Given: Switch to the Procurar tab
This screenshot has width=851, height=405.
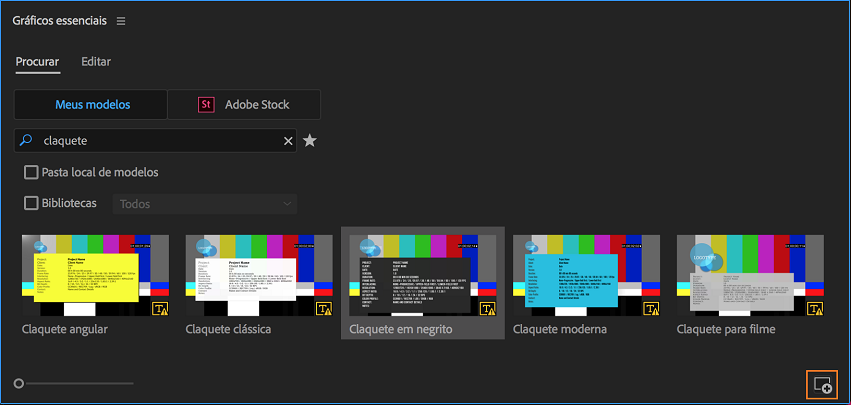Looking at the screenshot, I should pos(37,62).
